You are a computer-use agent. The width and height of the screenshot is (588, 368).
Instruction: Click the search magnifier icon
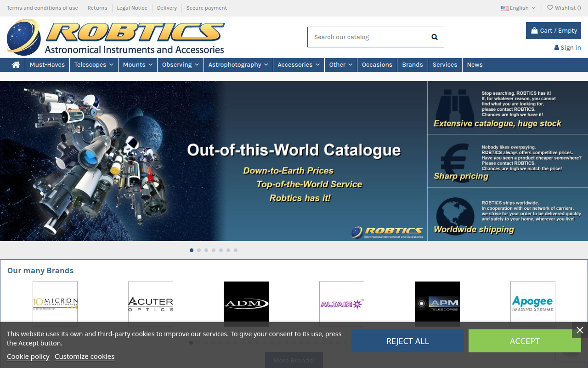click(435, 37)
